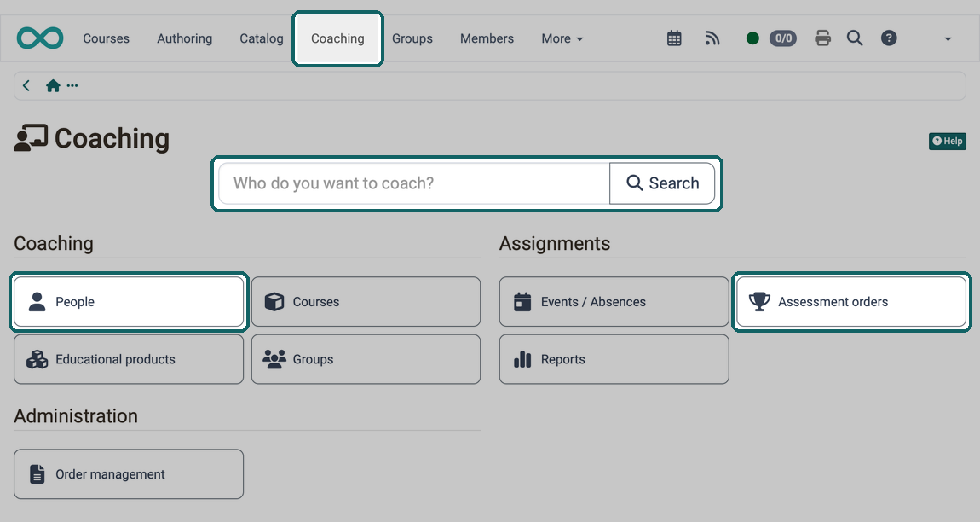This screenshot has width=980, height=522.
Task: Open Educational products tile
Action: [x=129, y=359]
